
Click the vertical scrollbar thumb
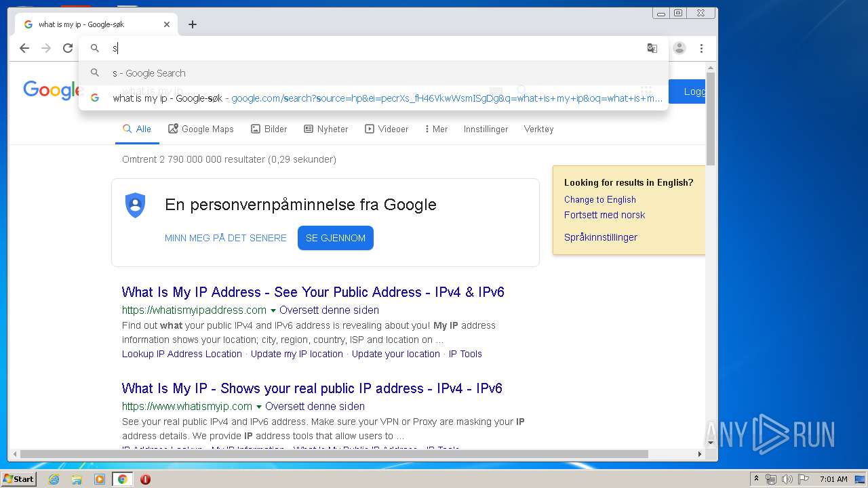click(x=711, y=119)
